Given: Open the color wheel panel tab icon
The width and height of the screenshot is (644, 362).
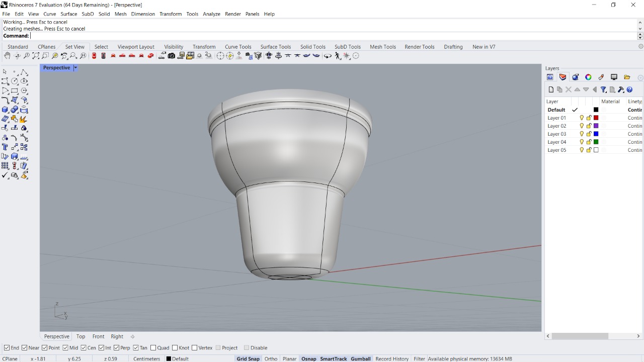Looking at the screenshot, I should pyautogui.click(x=588, y=77).
